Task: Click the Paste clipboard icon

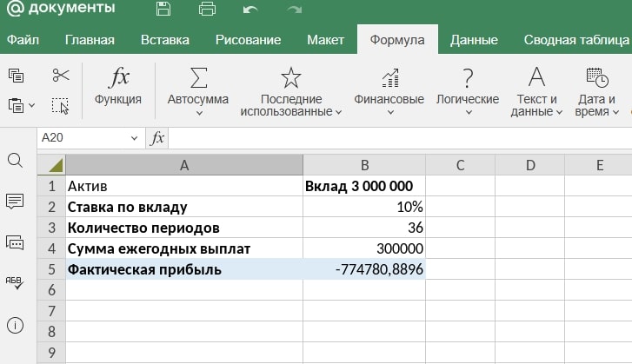Action: coord(16,105)
